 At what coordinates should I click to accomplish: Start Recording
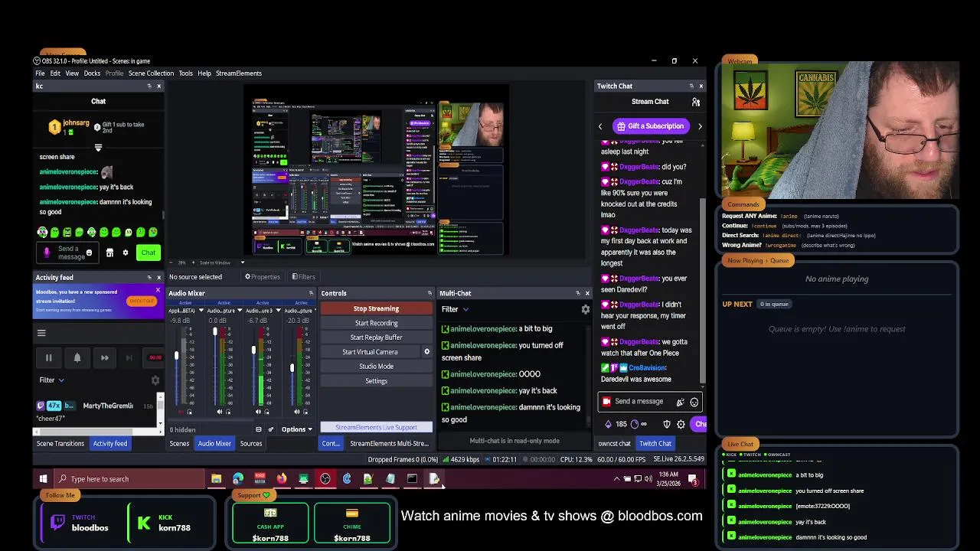(376, 323)
